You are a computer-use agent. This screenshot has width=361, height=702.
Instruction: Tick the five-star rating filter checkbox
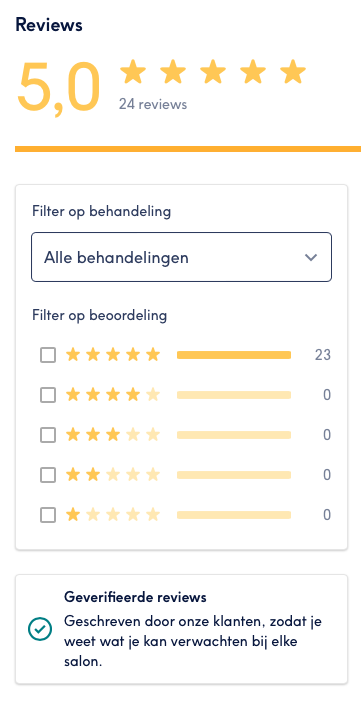(48, 355)
